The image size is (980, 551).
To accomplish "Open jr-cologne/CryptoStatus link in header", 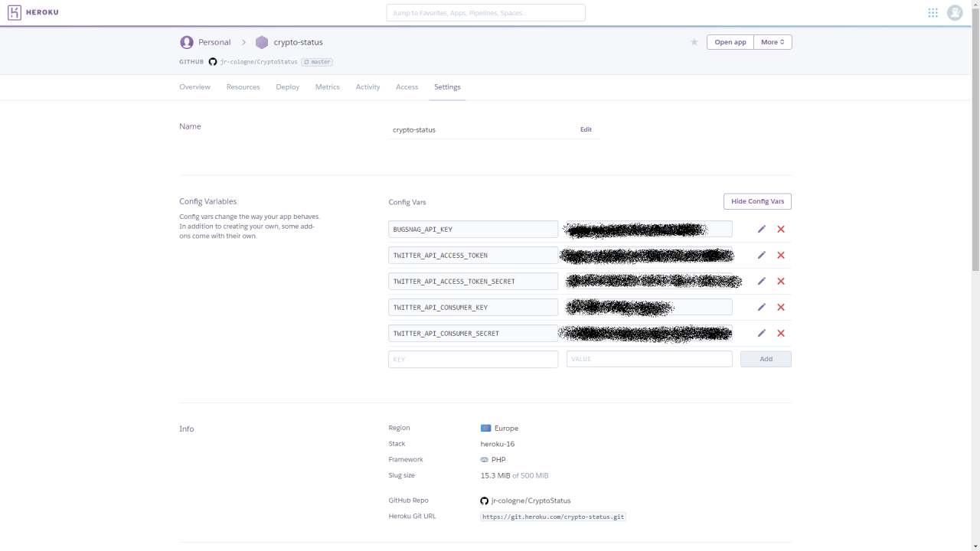I will [259, 62].
